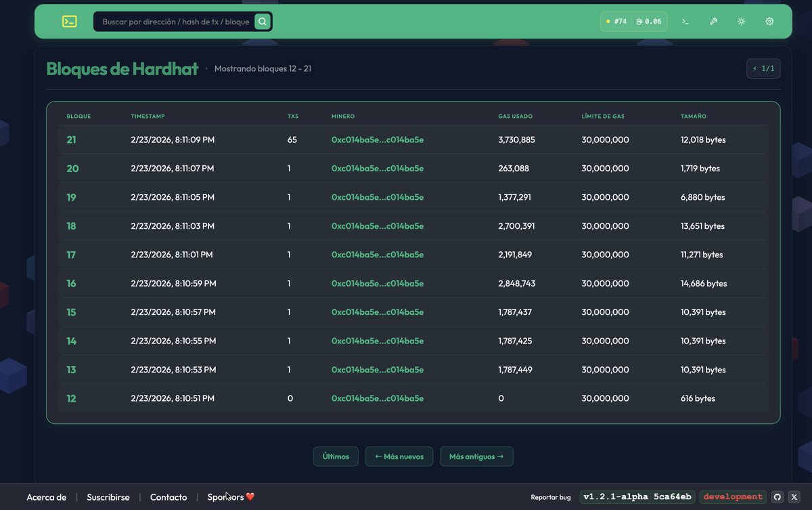Click the gas pump price 0.06 indicator
Image resolution: width=812 pixels, height=510 pixels.
click(649, 22)
